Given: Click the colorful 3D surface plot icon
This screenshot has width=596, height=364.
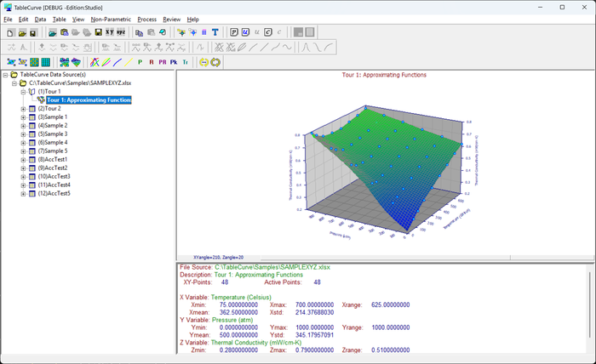Looking at the screenshot, I should tap(76, 62).
